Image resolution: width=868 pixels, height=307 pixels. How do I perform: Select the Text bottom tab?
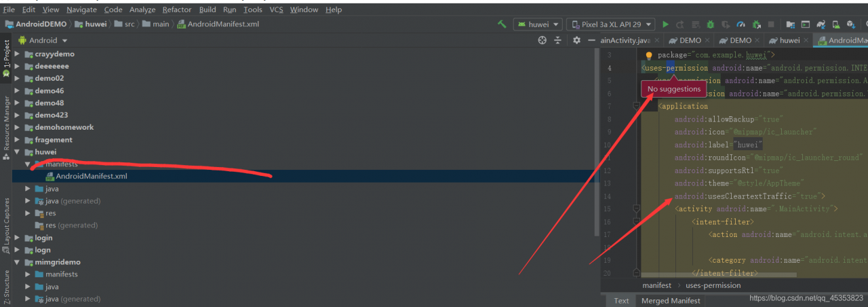(x=621, y=300)
